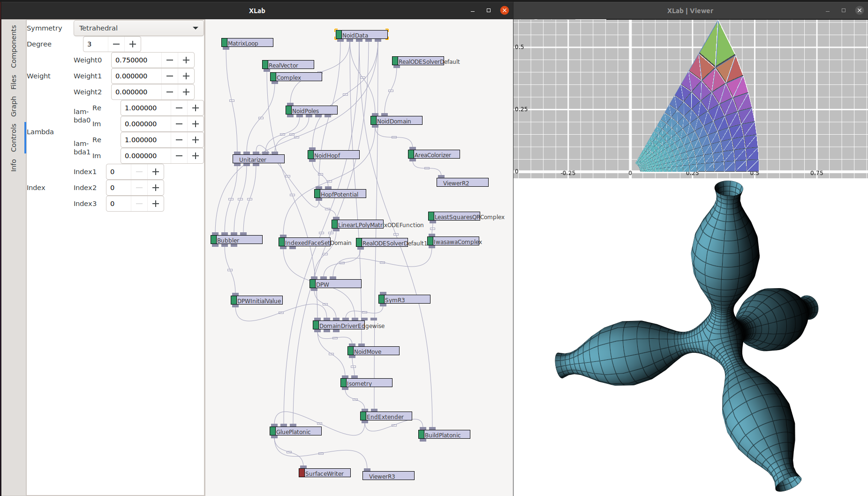868x496 pixels.
Task: Toggle the green square on DPW node
Action: pos(312,284)
